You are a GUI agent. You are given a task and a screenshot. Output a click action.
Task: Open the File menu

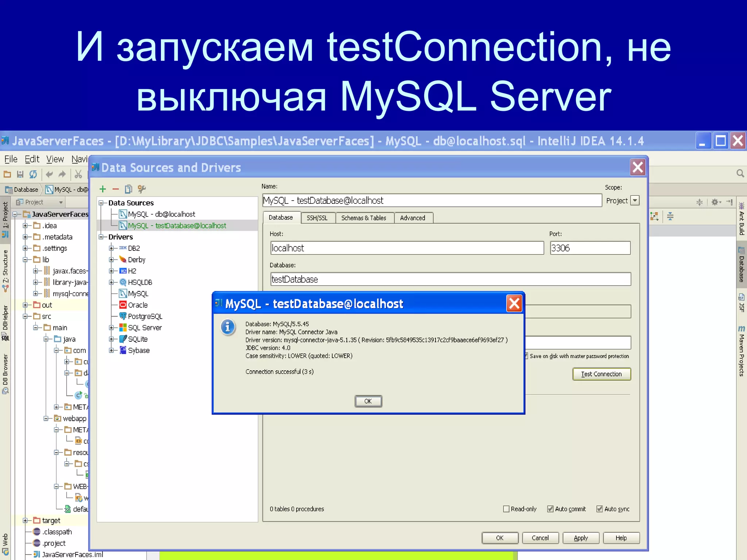click(x=11, y=159)
